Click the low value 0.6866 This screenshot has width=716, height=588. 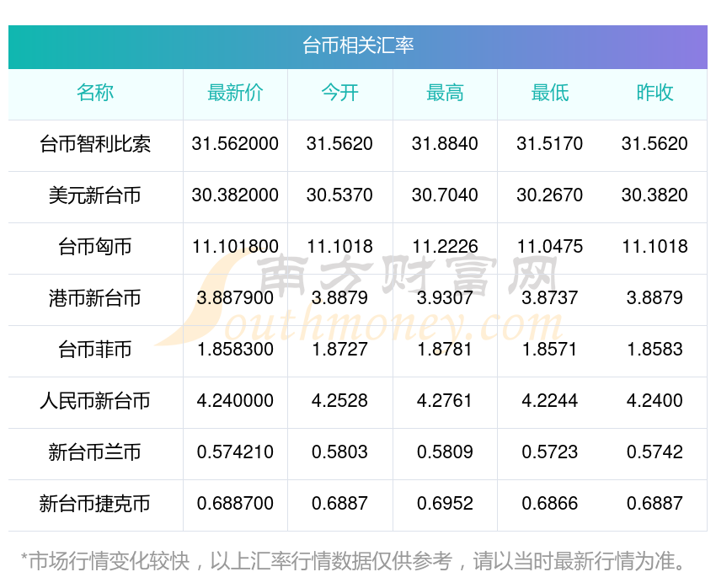[550, 504]
